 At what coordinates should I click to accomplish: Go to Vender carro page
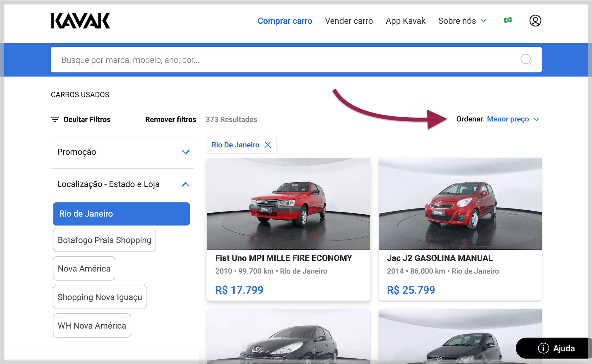349,21
